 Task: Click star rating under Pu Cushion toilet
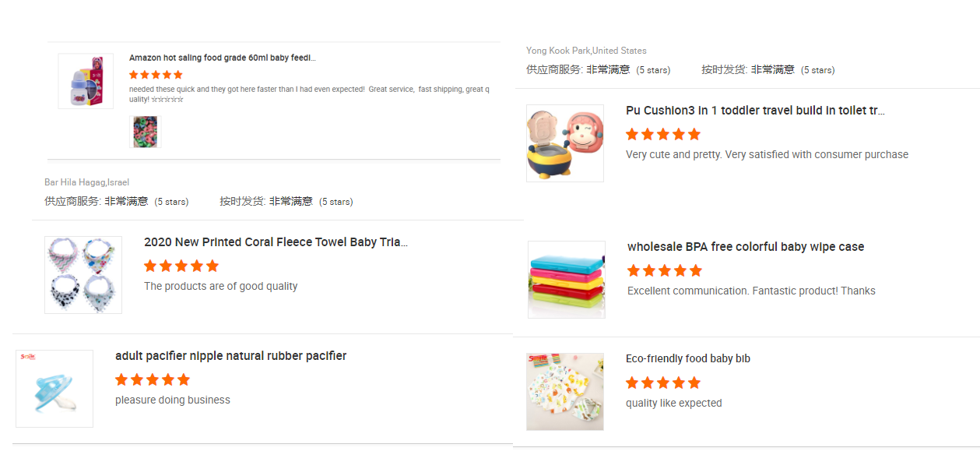pos(663,134)
